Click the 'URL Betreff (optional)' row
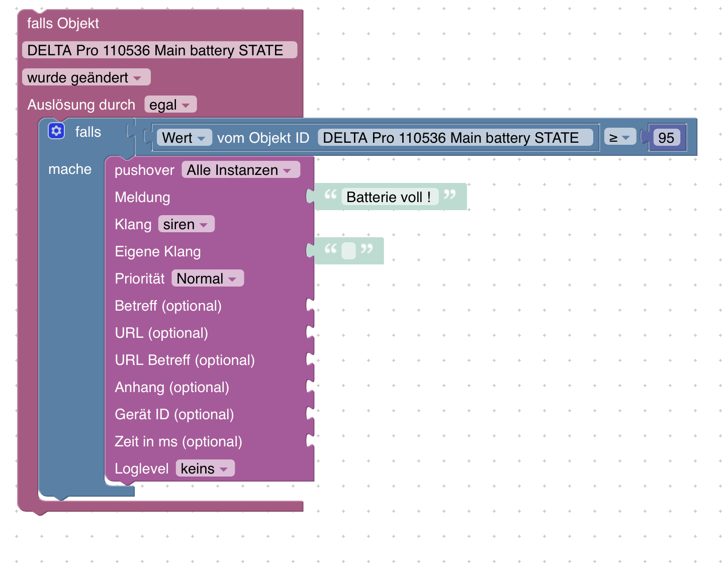728x565 pixels. 185,360
